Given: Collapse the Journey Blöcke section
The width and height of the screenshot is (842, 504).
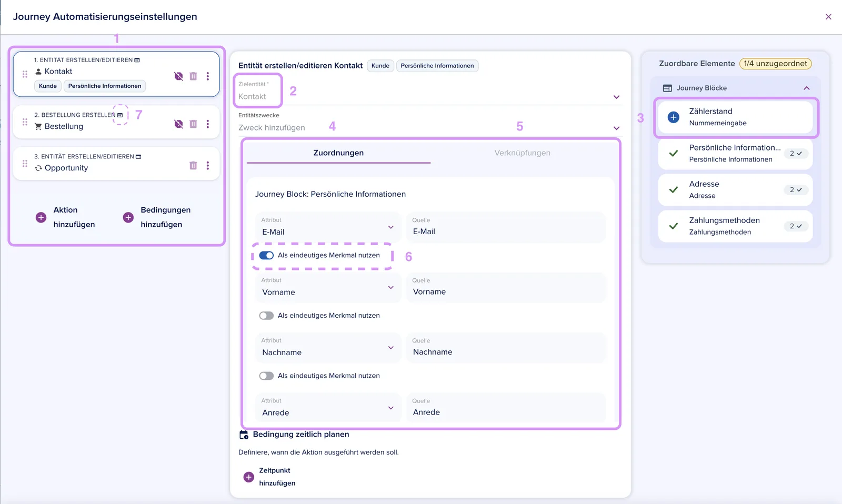Looking at the screenshot, I should tap(807, 88).
